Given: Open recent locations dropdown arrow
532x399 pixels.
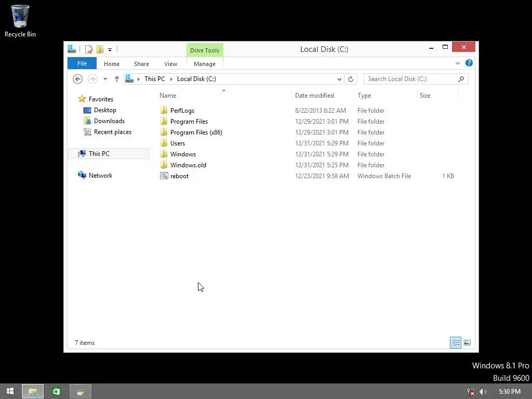Looking at the screenshot, I should click(x=105, y=79).
